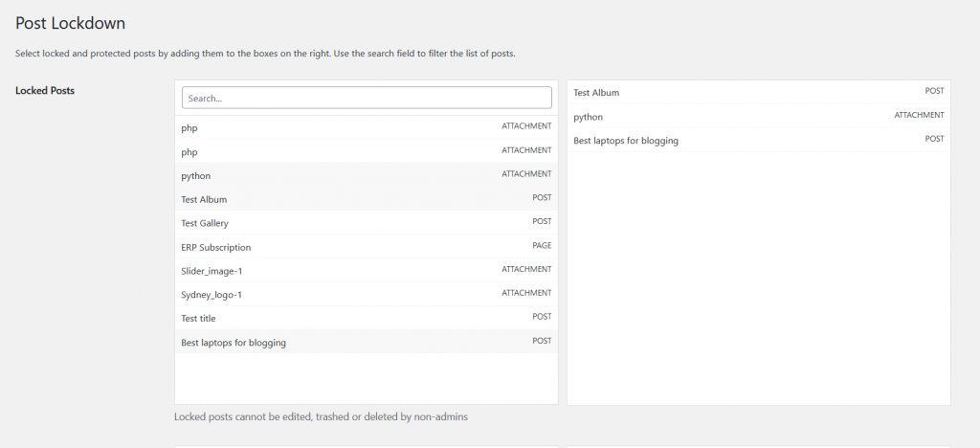Screen dimensions: 980x448
Task: Select the Sydney_logo-1 attachment
Action: pyautogui.click(x=367, y=294)
